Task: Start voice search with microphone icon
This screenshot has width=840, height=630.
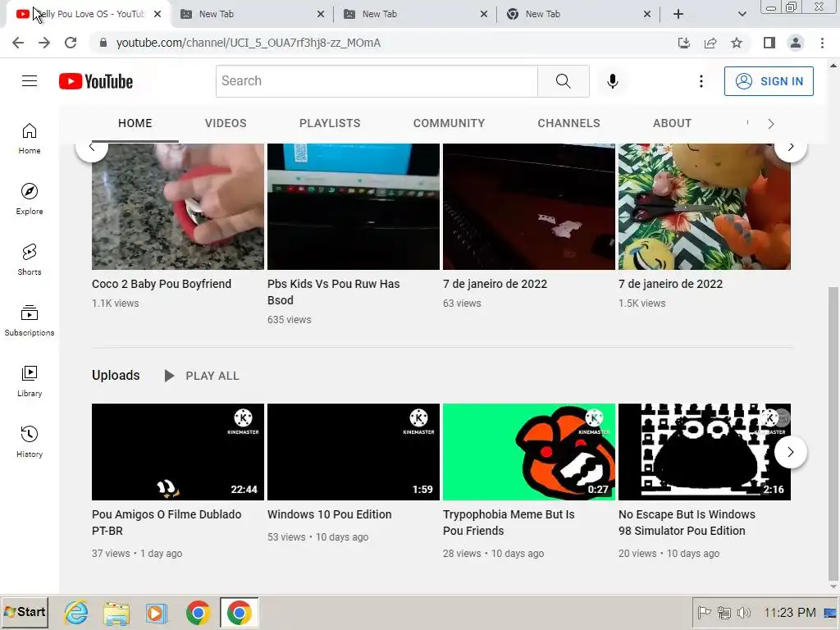Action: 612,81
